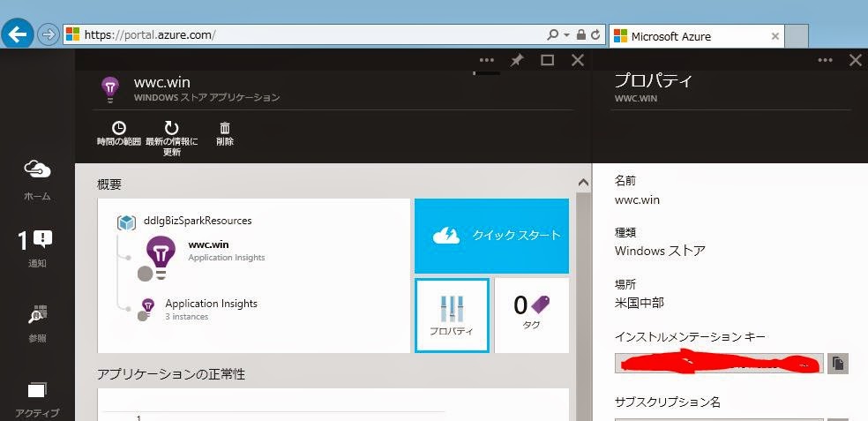Open the タグ tile showing 0
868x421 pixels.
coord(531,315)
